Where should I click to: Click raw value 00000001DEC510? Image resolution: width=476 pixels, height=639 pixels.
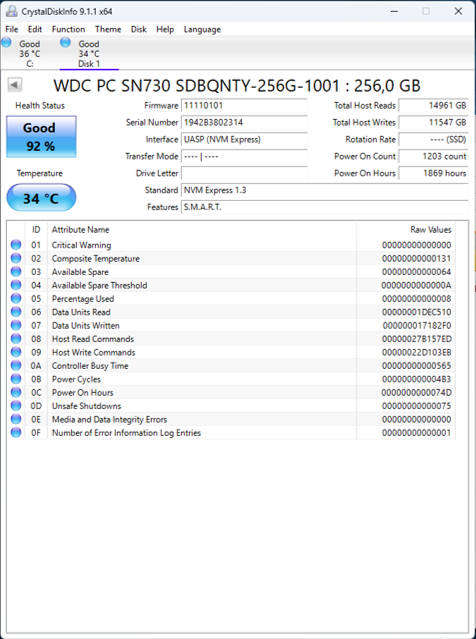point(416,312)
